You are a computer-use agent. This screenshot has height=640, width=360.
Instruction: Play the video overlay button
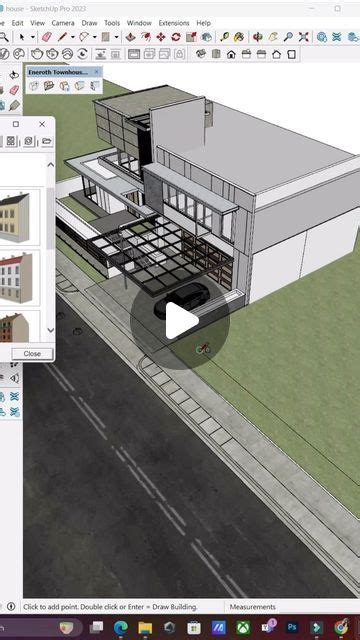click(180, 320)
